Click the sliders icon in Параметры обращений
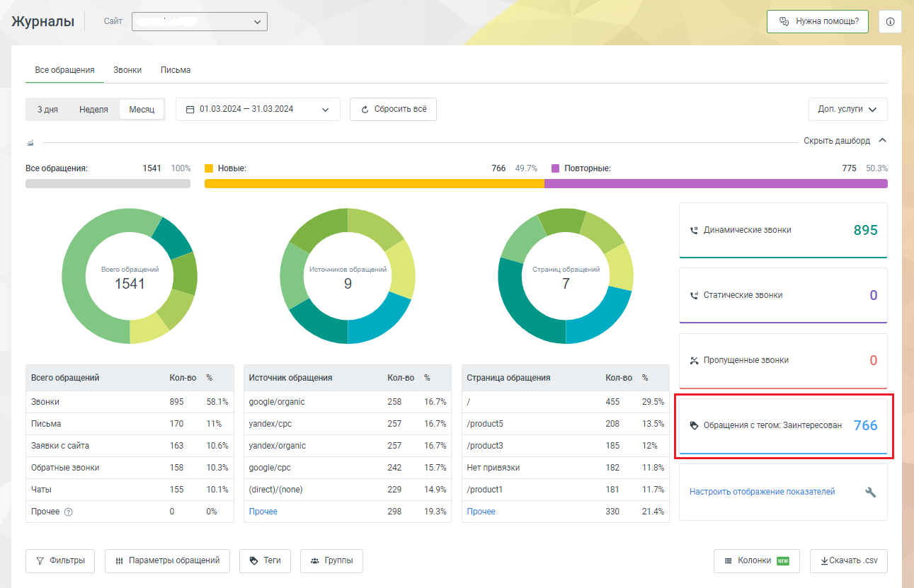The width and height of the screenshot is (914, 588). pyautogui.click(x=119, y=560)
